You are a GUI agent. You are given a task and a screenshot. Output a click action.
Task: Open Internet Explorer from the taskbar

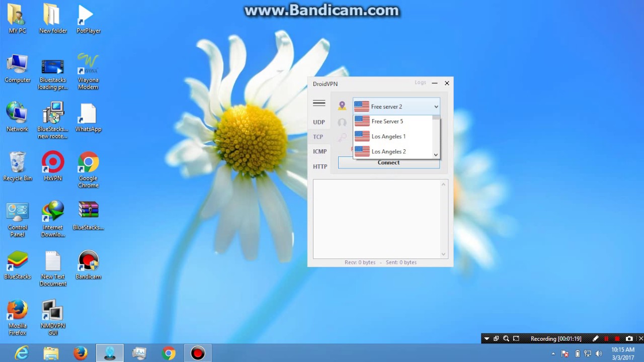pyautogui.click(x=22, y=353)
